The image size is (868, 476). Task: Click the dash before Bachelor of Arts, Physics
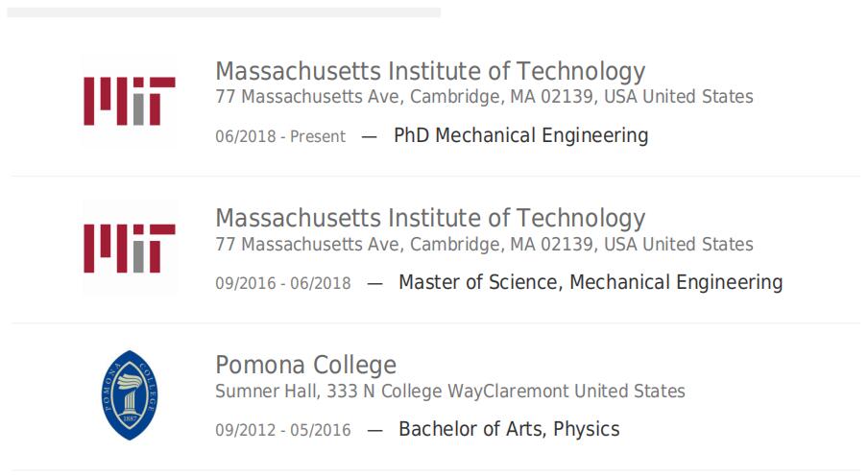tap(374, 431)
